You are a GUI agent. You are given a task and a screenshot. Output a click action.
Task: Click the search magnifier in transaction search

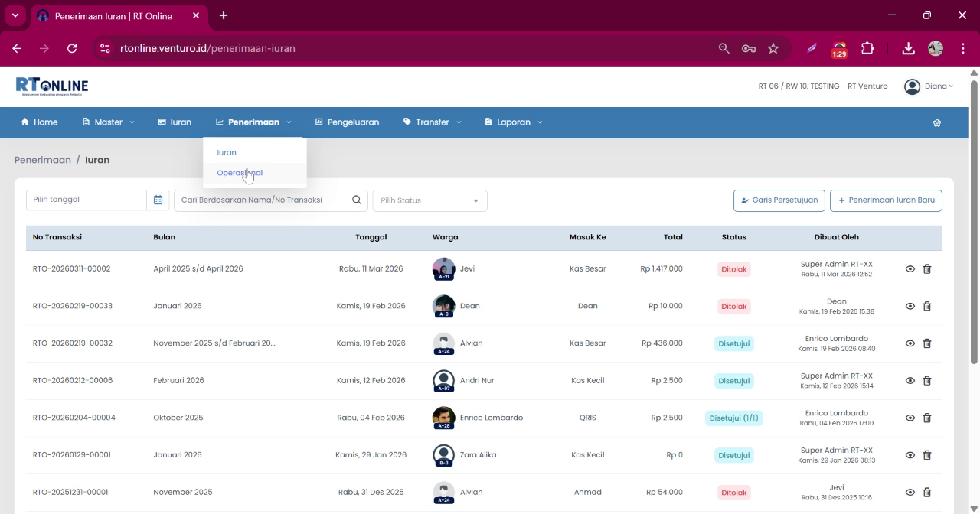click(357, 200)
